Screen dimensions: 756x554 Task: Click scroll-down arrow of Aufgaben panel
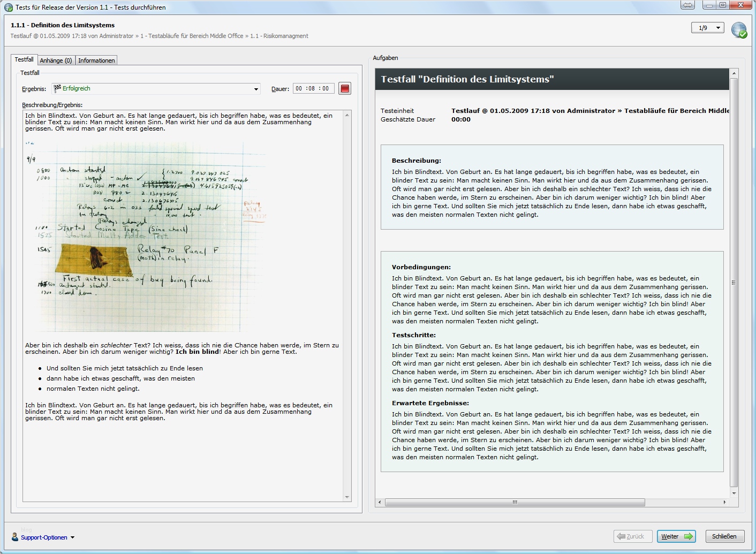(734, 493)
